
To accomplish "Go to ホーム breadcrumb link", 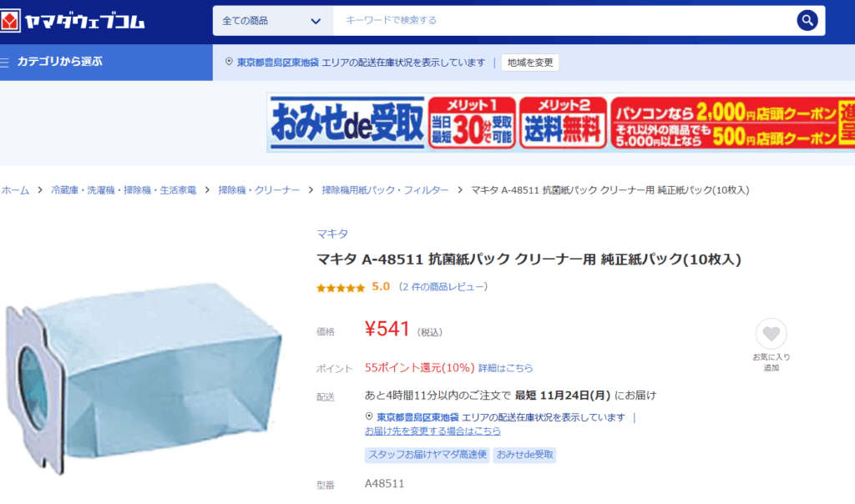I will point(15,190).
